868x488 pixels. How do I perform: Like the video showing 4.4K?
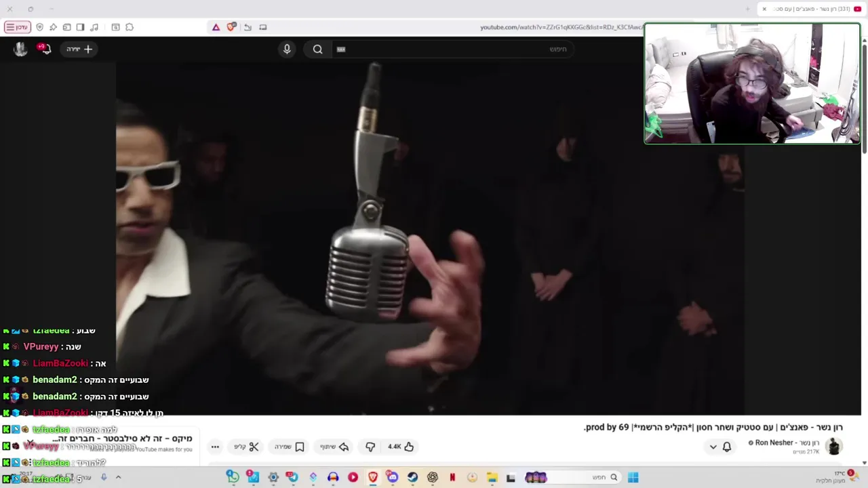click(x=400, y=447)
